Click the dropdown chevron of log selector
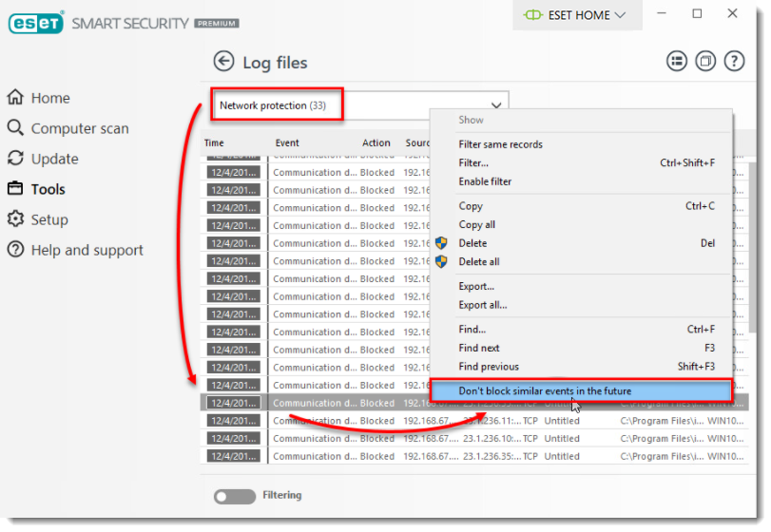The height and width of the screenshot is (532, 771). 496,105
